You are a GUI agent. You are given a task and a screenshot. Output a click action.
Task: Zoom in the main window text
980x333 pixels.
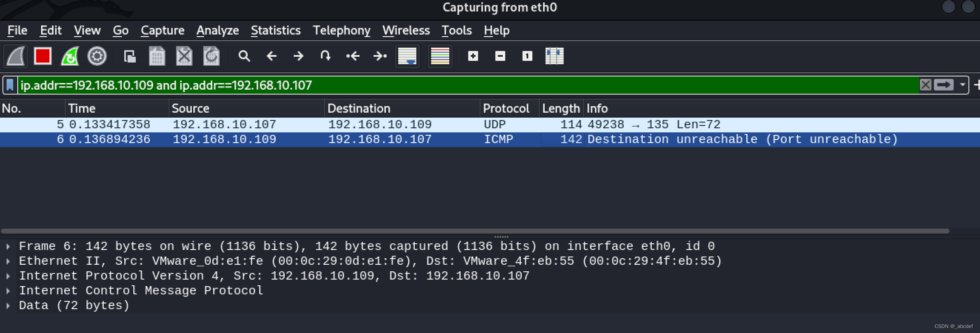pos(473,56)
